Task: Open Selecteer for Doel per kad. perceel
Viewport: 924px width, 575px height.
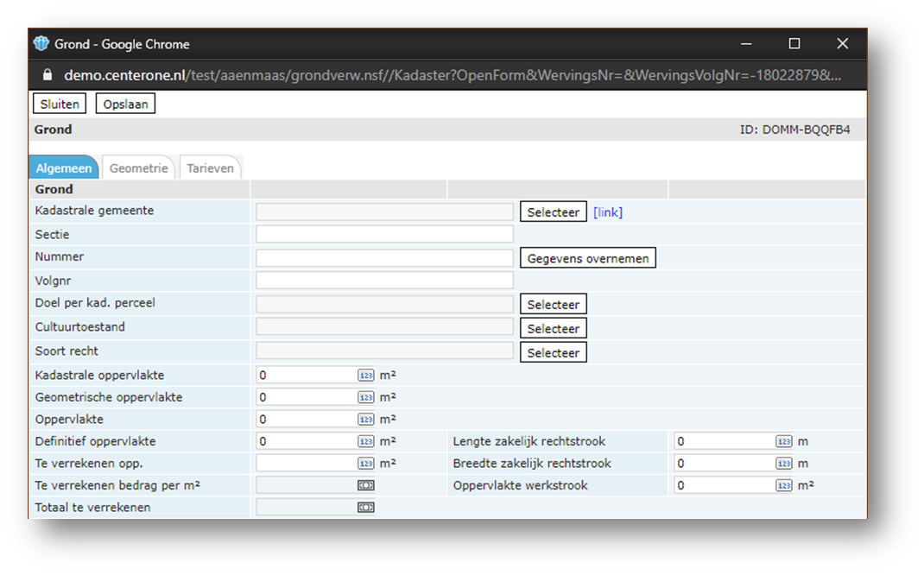Action: [553, 305]
